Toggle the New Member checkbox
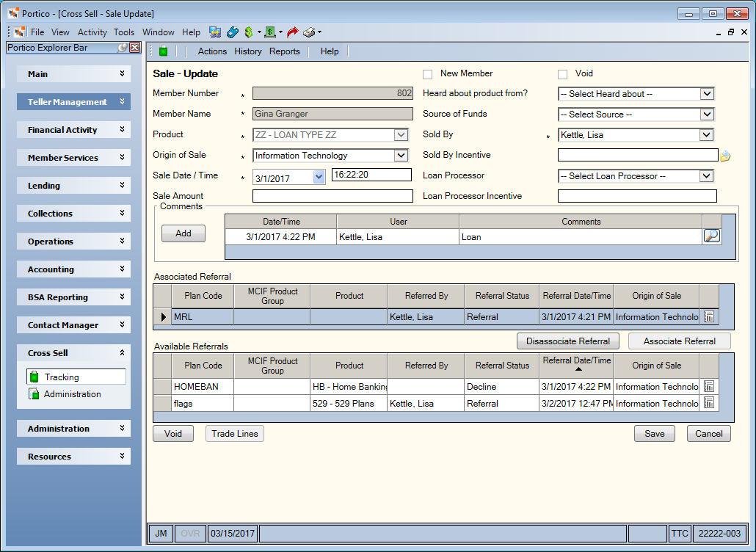756x552 pixels. (x=428, y=74)
